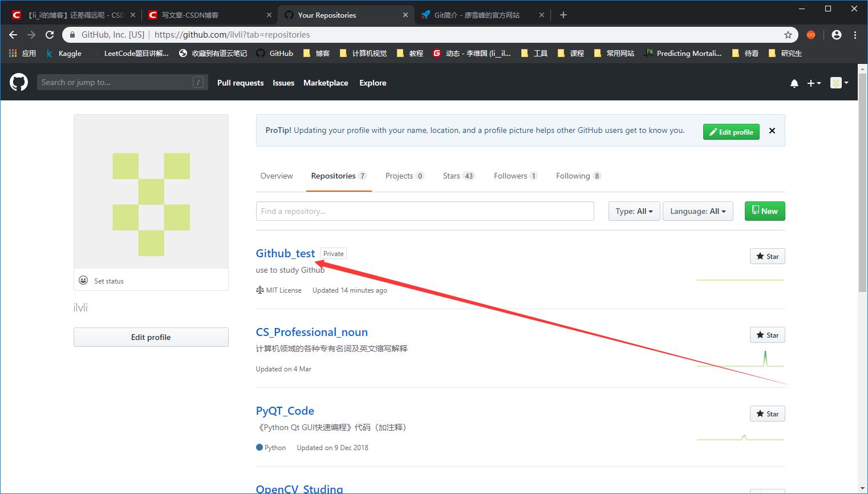Open the Type: All filter dropdown
The image size is (868, 494).
click(x=634, y=211)
